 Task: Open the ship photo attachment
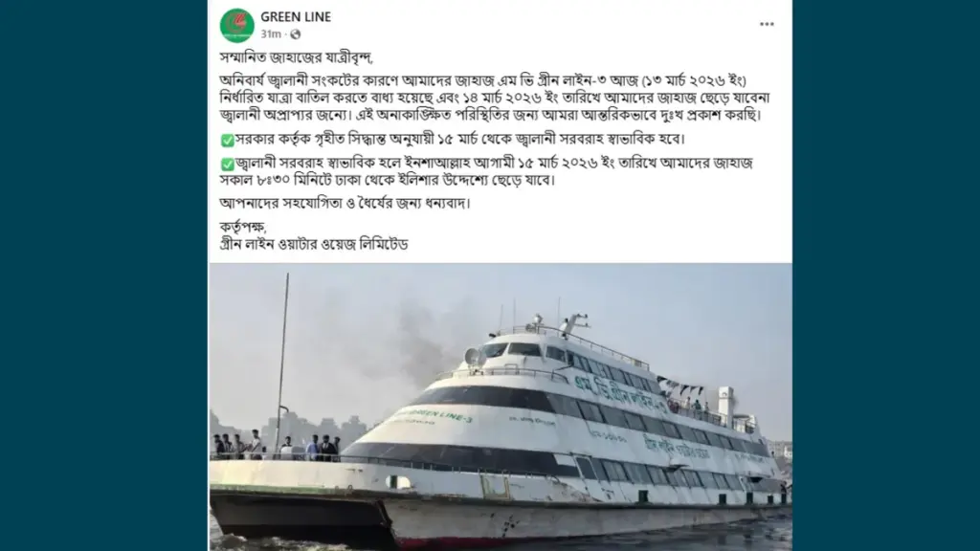tap(500, 407)
